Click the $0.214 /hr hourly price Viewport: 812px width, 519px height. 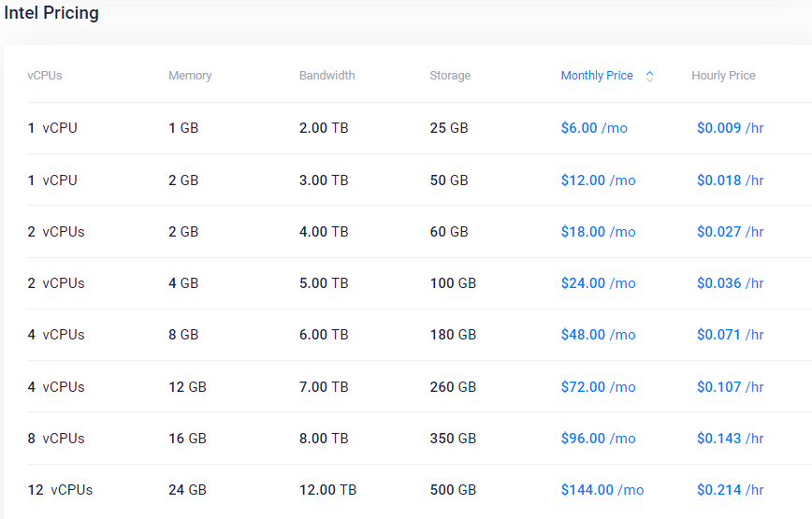point(731,489)
